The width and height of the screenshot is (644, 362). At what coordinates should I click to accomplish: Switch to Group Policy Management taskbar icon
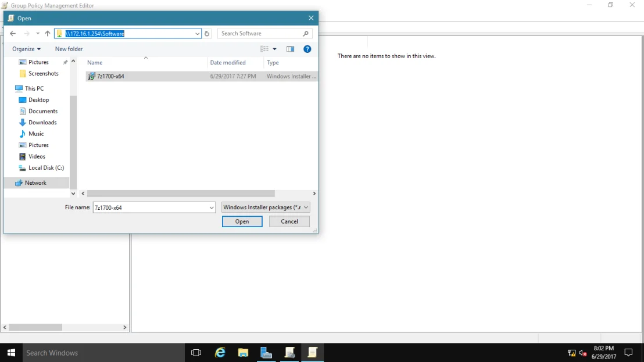point(289,353)
